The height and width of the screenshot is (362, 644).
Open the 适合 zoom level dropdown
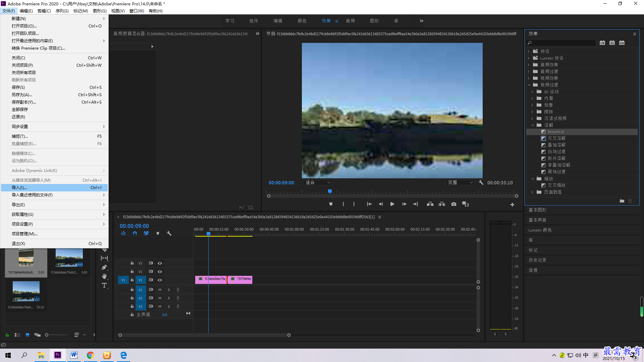point(317,183)
